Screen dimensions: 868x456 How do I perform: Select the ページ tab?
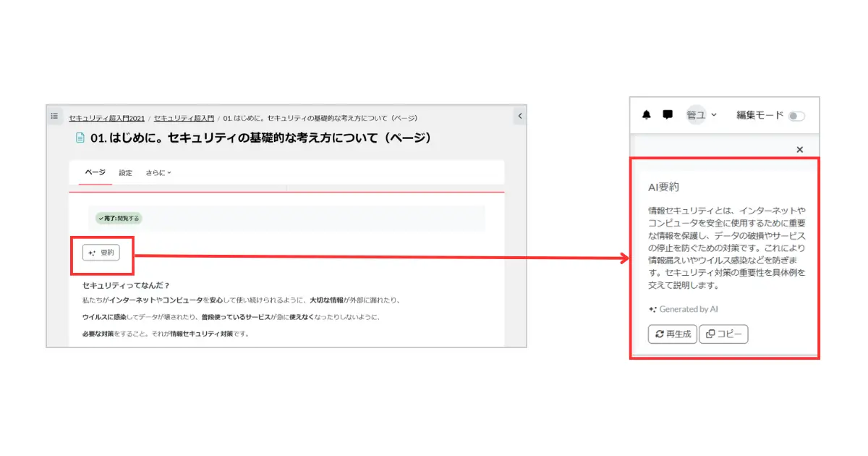95,172
